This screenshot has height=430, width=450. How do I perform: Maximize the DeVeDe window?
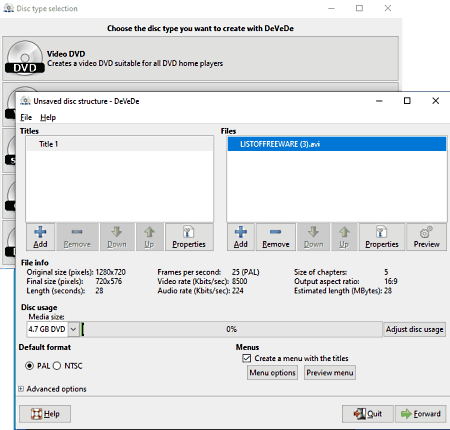(407, 101)
